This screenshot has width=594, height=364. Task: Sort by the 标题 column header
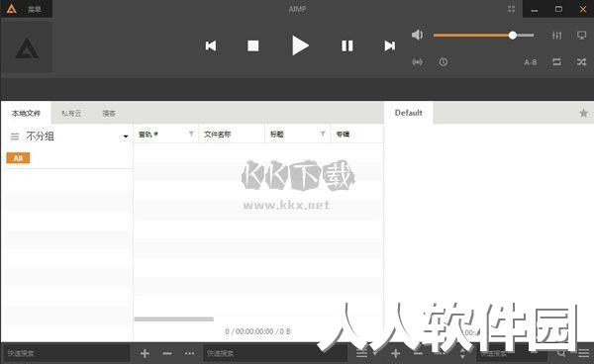tap(277, 134)
